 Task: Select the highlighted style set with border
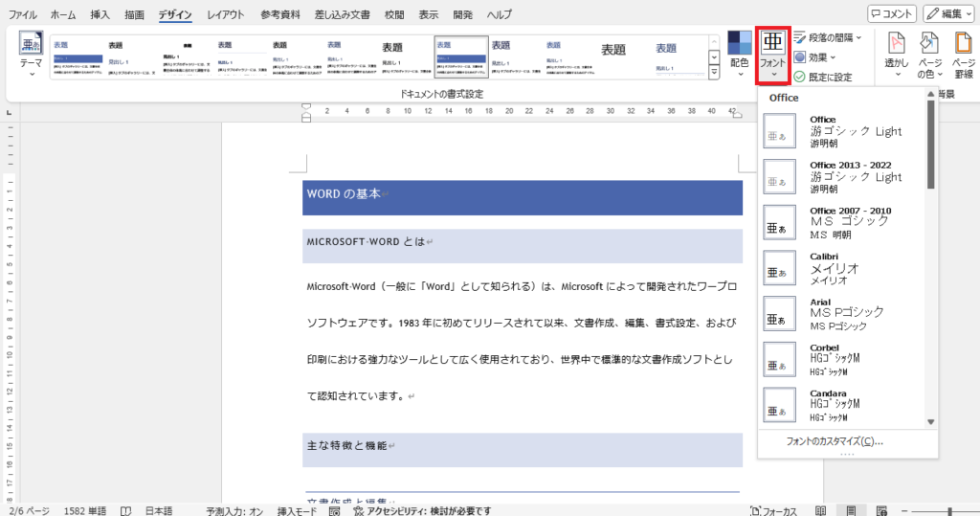tap(461, 56)
